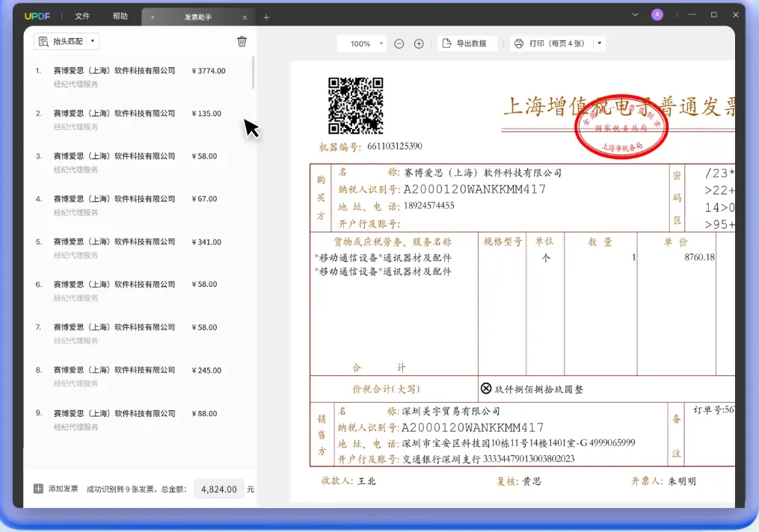The image size is (759, 532).
Task: Click the 抬头匹配 button
Action: [x=61, y=41]
